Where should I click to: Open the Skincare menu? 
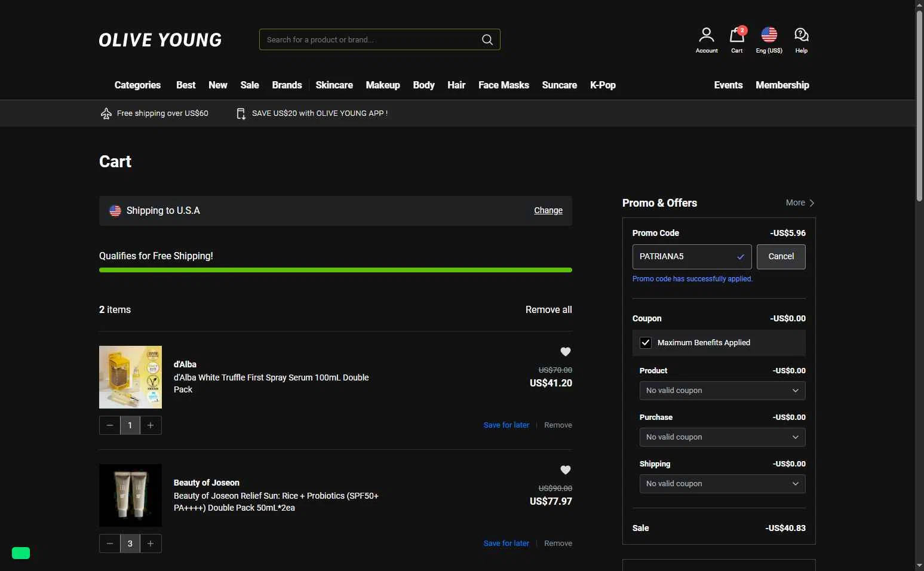(334, 85)
